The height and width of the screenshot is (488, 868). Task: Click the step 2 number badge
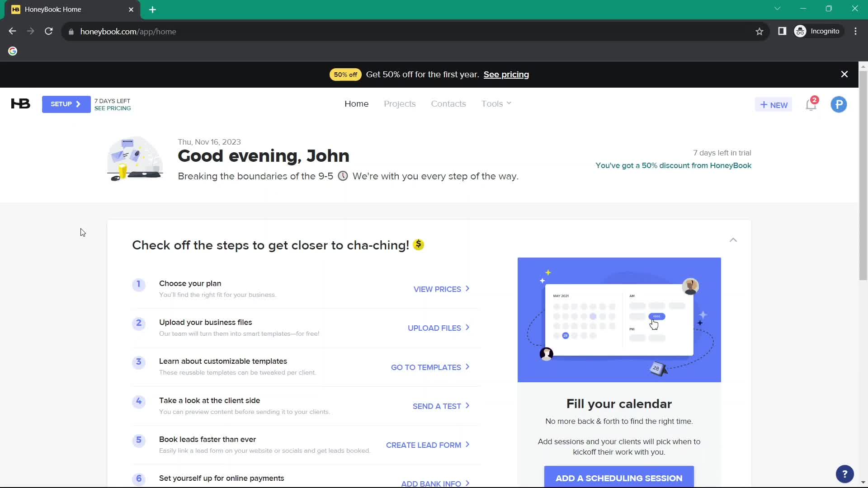click(x=139, y=323)
